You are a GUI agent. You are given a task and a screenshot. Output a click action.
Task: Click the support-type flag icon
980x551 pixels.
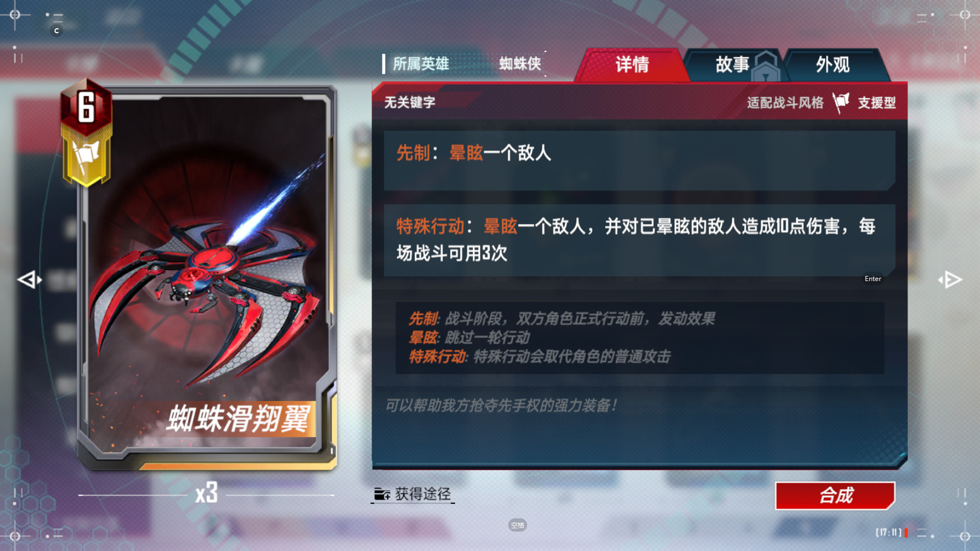click(x=841, y=102)
